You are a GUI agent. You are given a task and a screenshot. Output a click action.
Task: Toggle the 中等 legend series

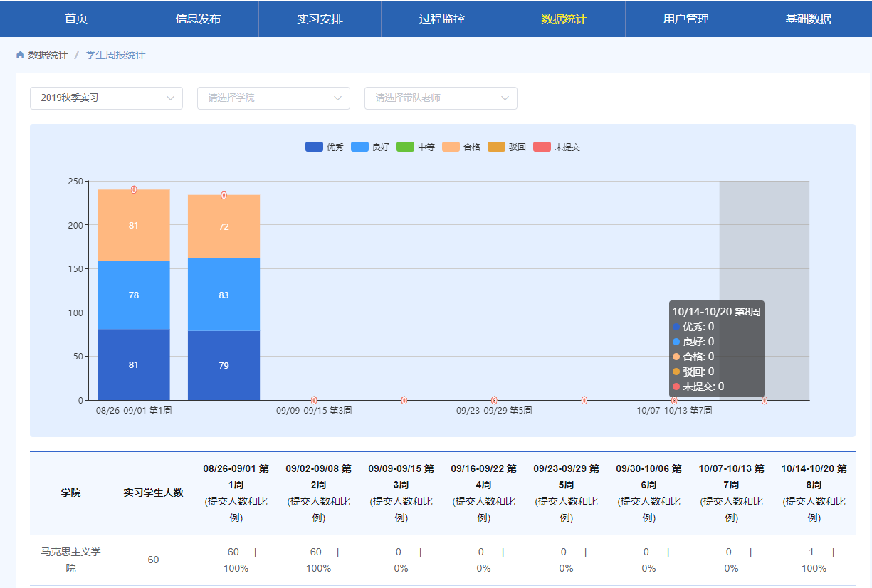coord(416,147)
